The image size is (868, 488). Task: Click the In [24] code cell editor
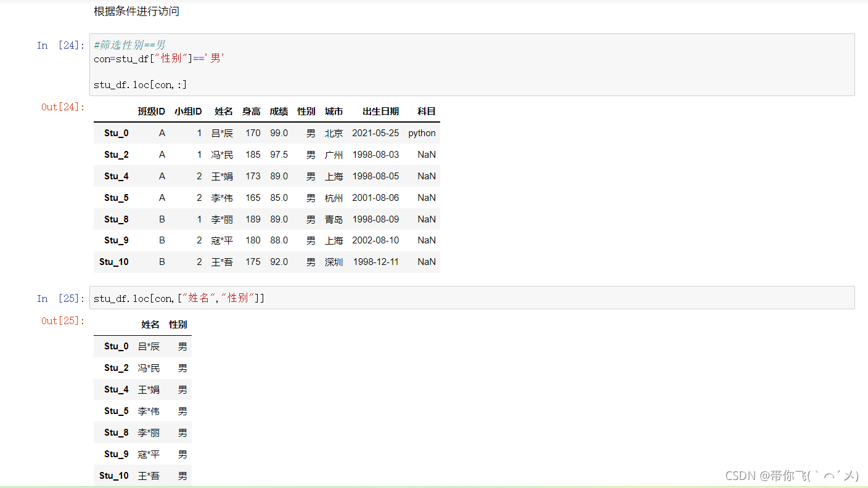(472, 65)
